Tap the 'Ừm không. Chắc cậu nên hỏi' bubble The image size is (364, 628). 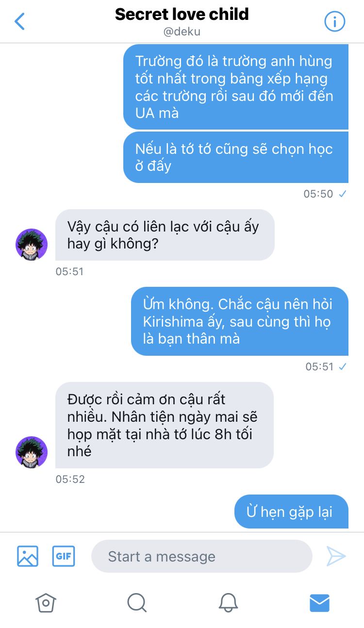tap(240, 321)
